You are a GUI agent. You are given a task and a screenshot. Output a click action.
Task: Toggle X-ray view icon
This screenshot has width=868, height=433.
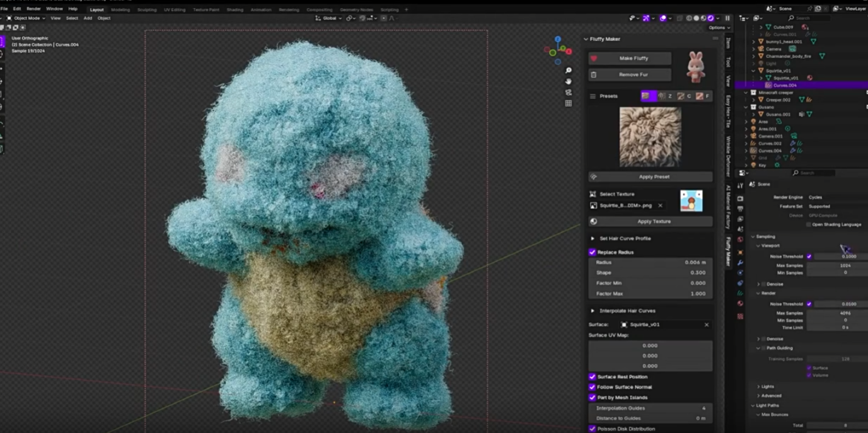click(680, 18)
